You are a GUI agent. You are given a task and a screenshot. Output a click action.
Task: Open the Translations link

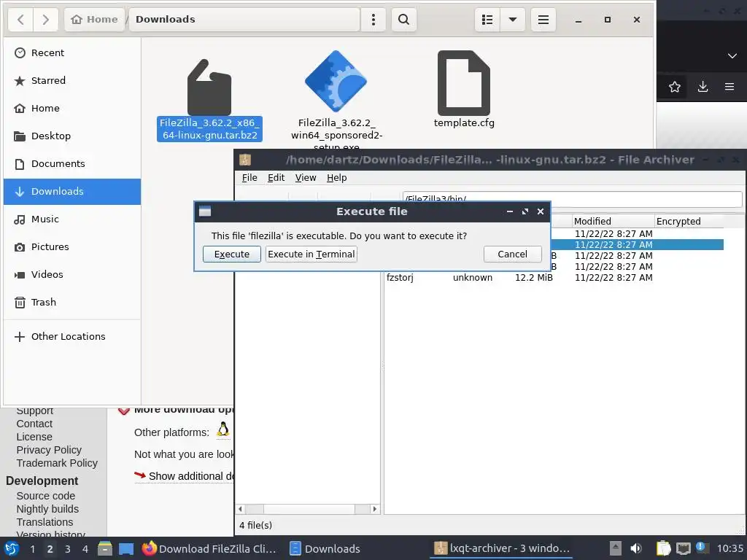pyautogui.click(x=44, y=522)
